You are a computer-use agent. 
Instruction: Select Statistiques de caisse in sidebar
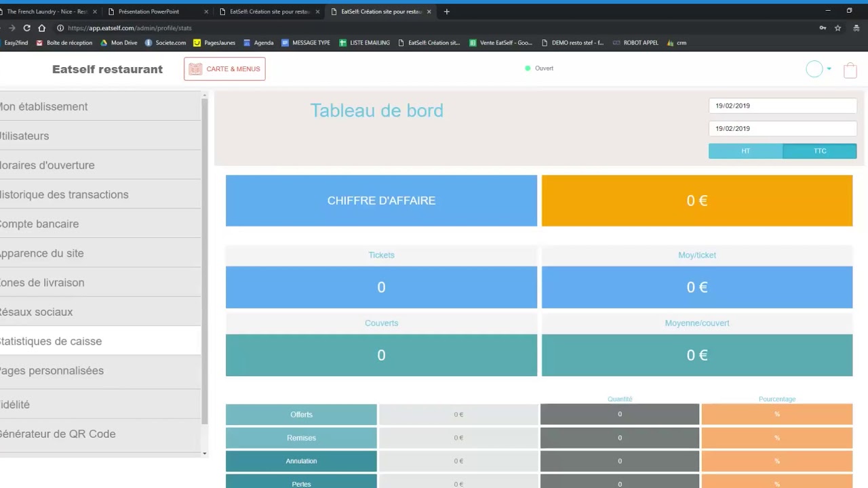[x=100, y=341]
